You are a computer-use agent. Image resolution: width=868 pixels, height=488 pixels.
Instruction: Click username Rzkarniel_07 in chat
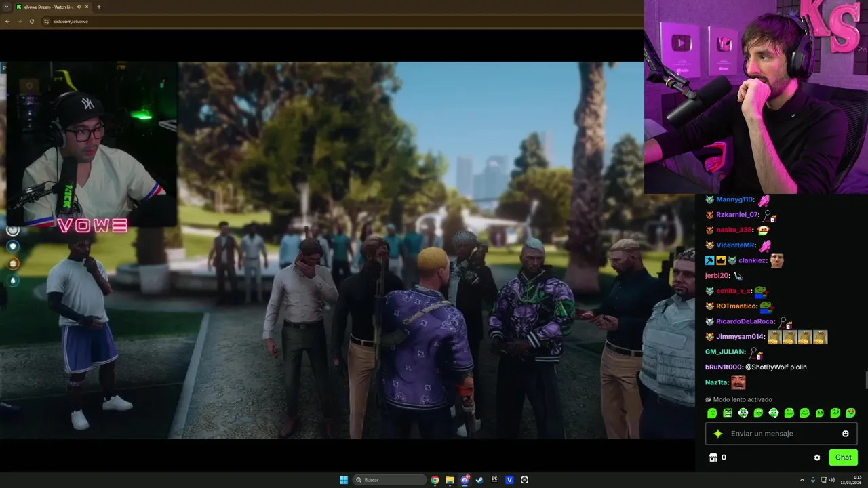pos(738,215)
